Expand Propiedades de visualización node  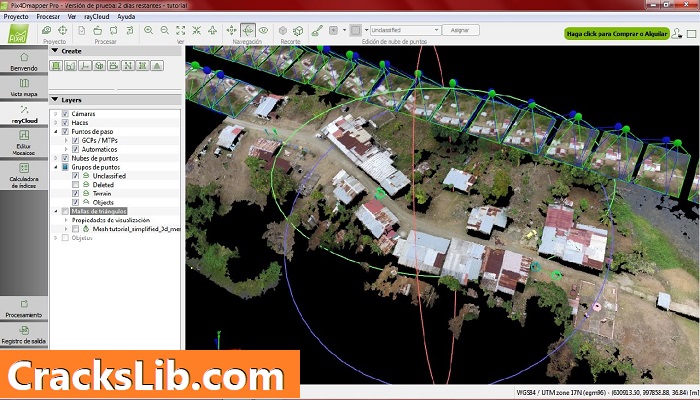pos(66,220)
